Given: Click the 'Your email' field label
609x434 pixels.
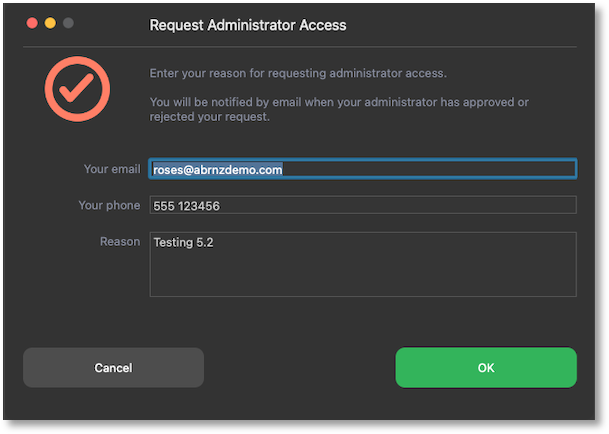Looking at the screenshot, I should (x=112, y=169).
